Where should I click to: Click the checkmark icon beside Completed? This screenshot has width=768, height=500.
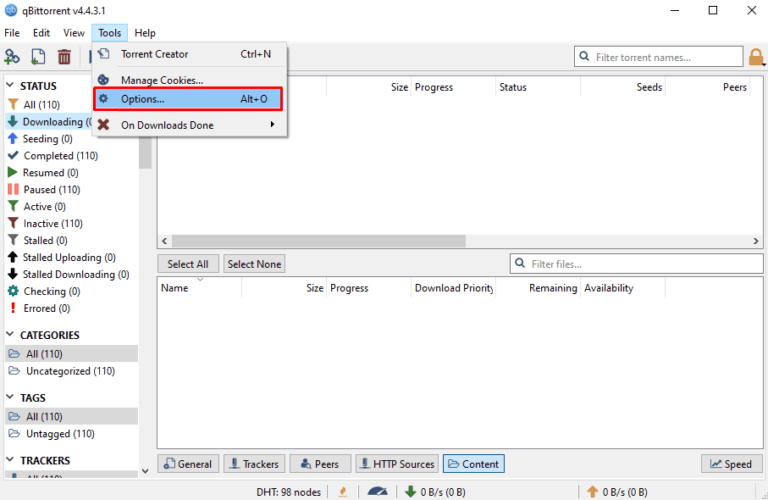pyautogui.click(x=13, y=155)
